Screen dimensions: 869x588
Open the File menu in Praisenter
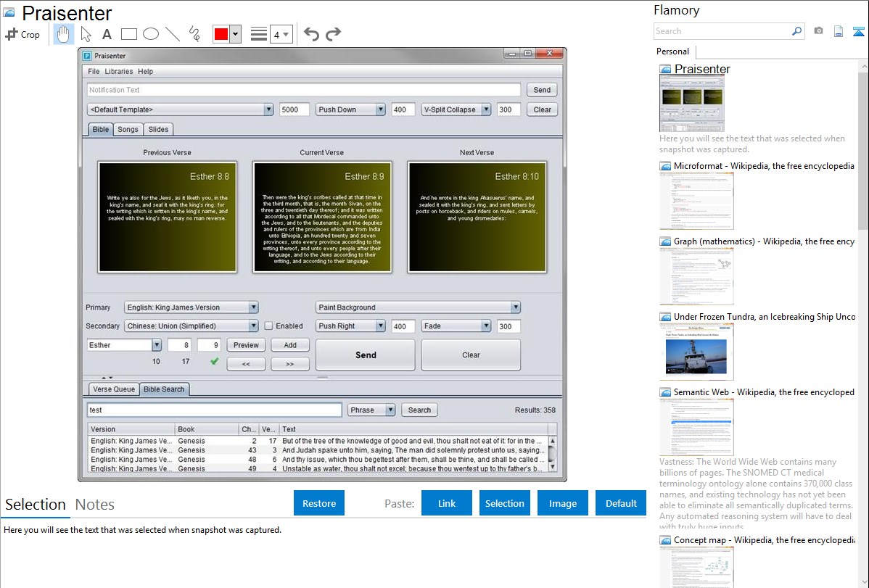[x=94, y=72]
